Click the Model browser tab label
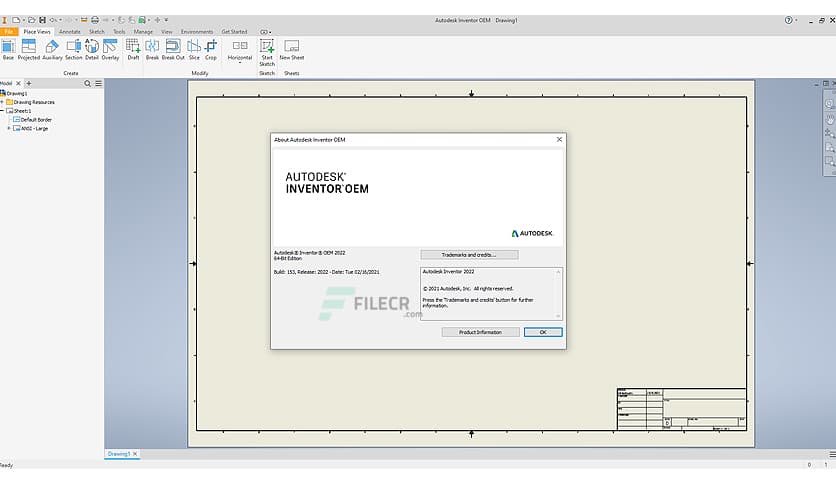 [x=6, y=84]
